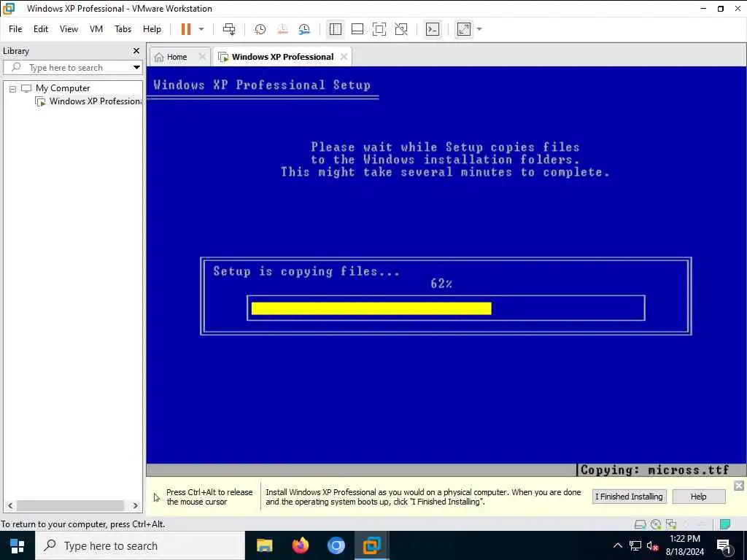Image resolution: width=747 pixels, height=560 pixels.
Task: Enter full screen mode from the toolbar
Action: click(379, 29)
